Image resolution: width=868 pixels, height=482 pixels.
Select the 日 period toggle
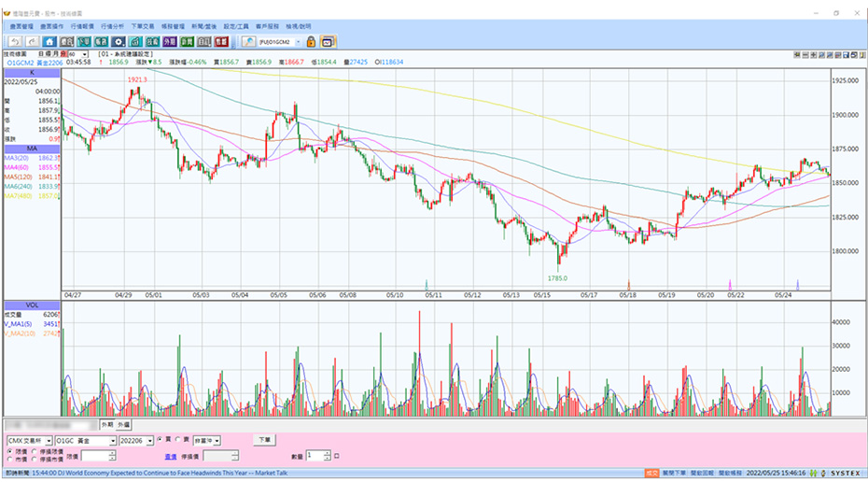[41, 54]
